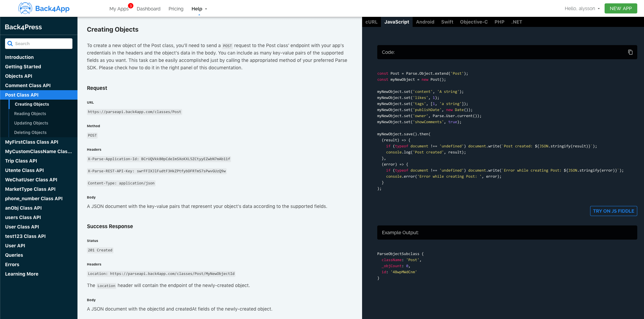
Task: Open Learning More section
Action: (x=39, y=274)
